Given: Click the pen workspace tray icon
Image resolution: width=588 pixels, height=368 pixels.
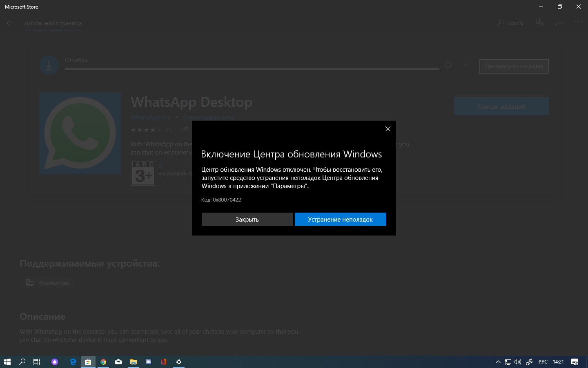Looking at the screenshot, I should coord(529,361).
